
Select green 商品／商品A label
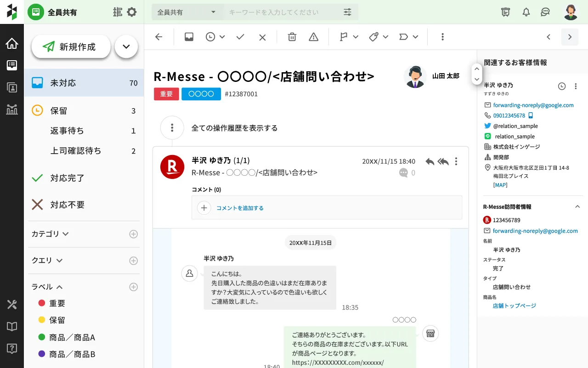tap(67, 337)
